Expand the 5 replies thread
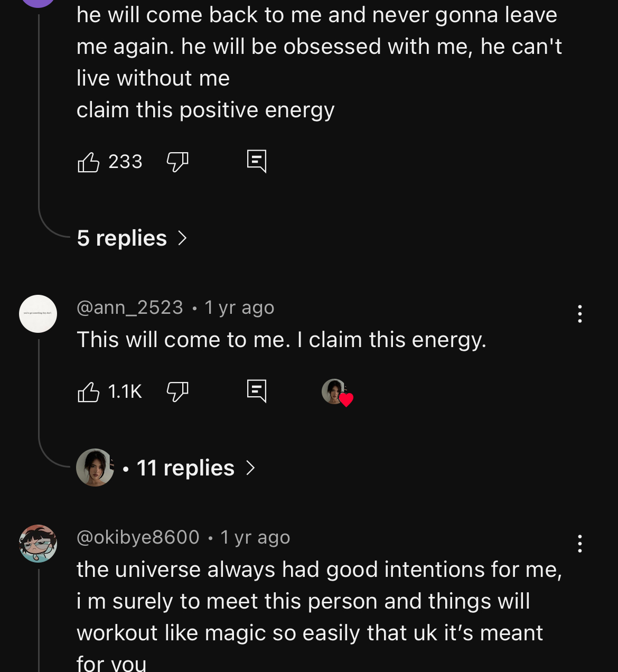The width and height of the screenshot is (618, 672). (132, 238)
